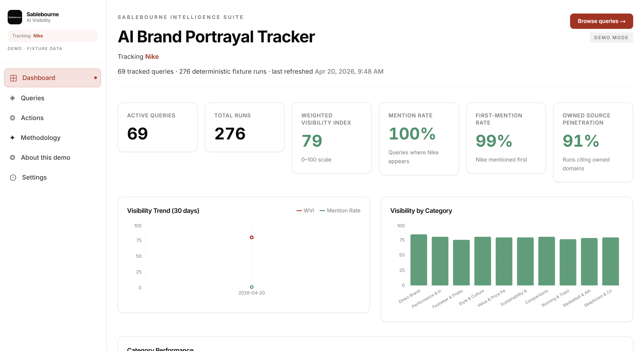Screen dimensions: 644x351
Task: Click the Sustainability & bar
Action: click(x=525, y=261)
